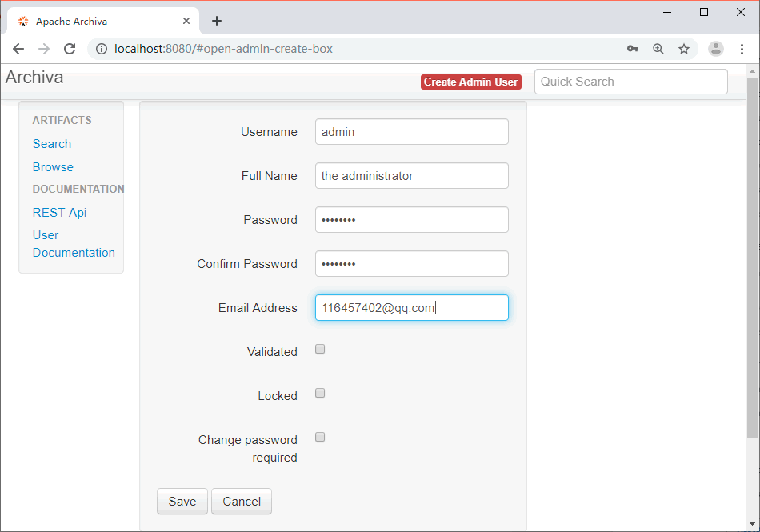Check Change password required box
Image resolution: width=760 pixels, height=532 pixels.
tap(320, 438)
